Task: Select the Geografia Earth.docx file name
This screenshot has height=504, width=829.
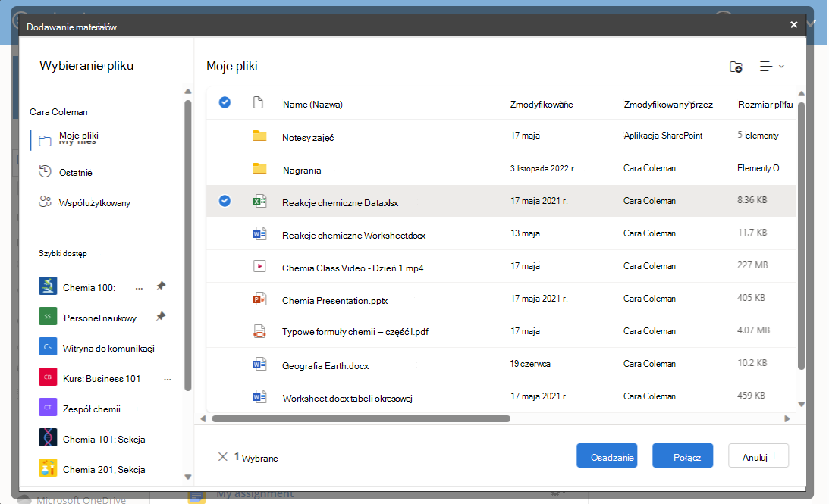Action: (325, 366)
